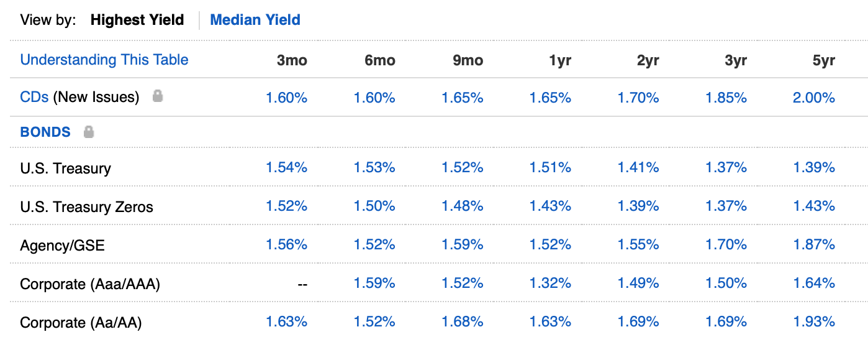
Task: Click the CDs 5yr yield 2.00%
Action: [x=814, y=98]
